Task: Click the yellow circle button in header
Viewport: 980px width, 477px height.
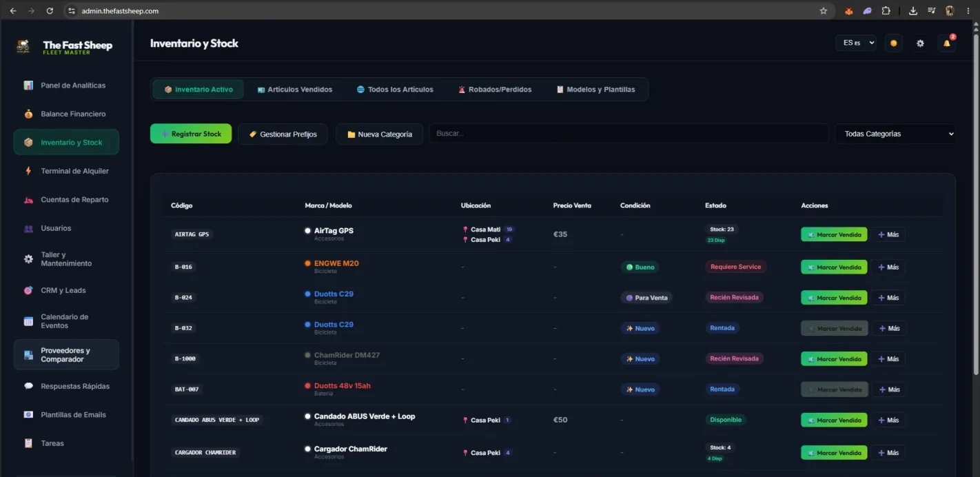Action: pos(894,43)
